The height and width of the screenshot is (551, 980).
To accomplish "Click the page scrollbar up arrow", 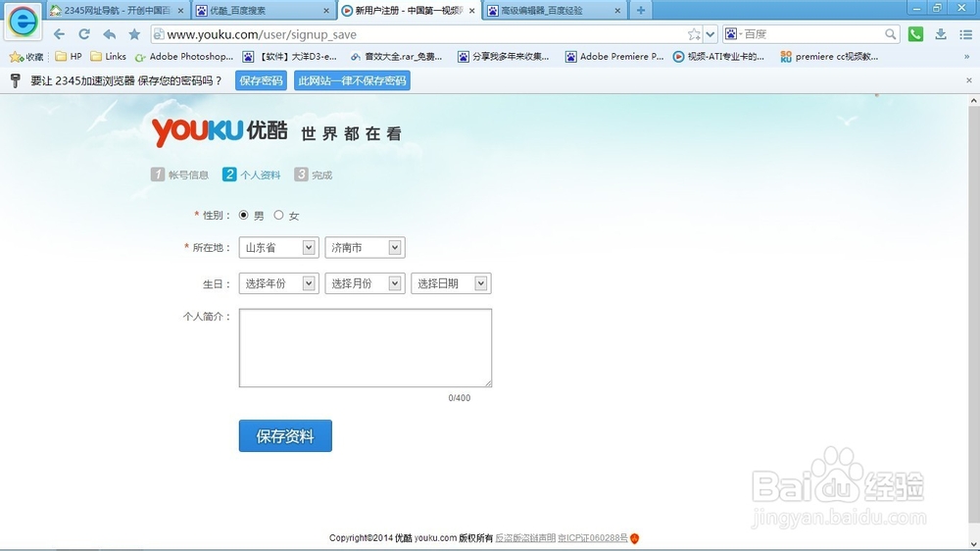I will [x=974, y=100].
